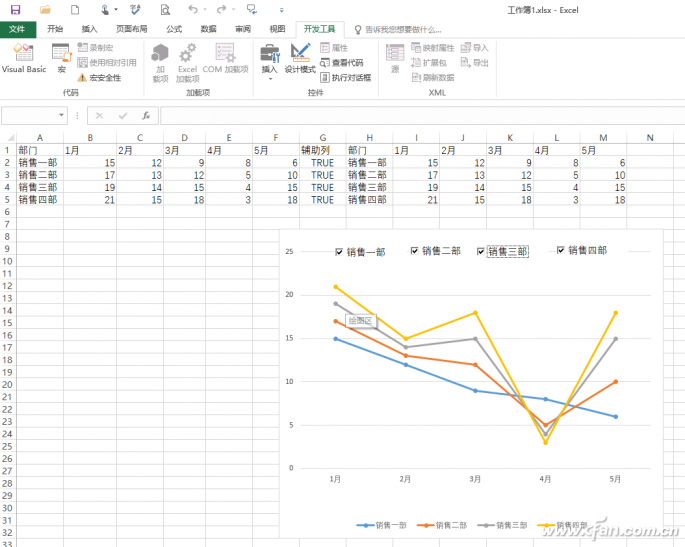Toggle 设计模式 design mode
Screen dimensions: 685x547
point(300,58)
